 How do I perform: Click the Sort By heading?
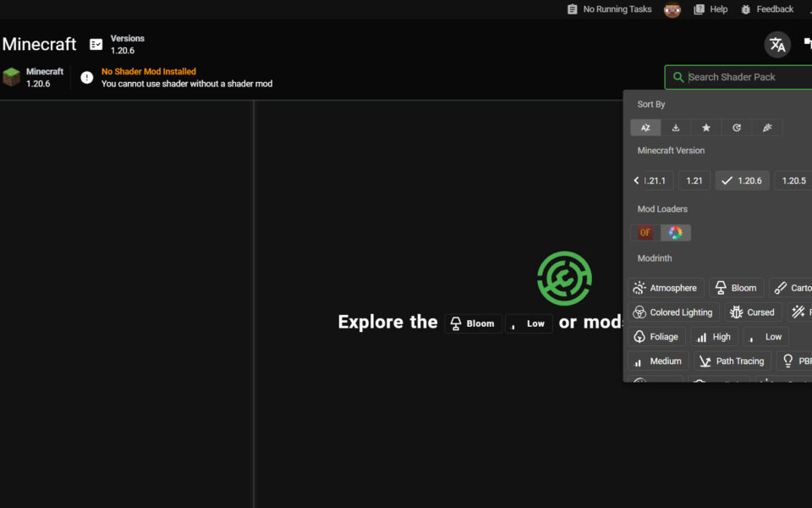[x=651, y=104]
